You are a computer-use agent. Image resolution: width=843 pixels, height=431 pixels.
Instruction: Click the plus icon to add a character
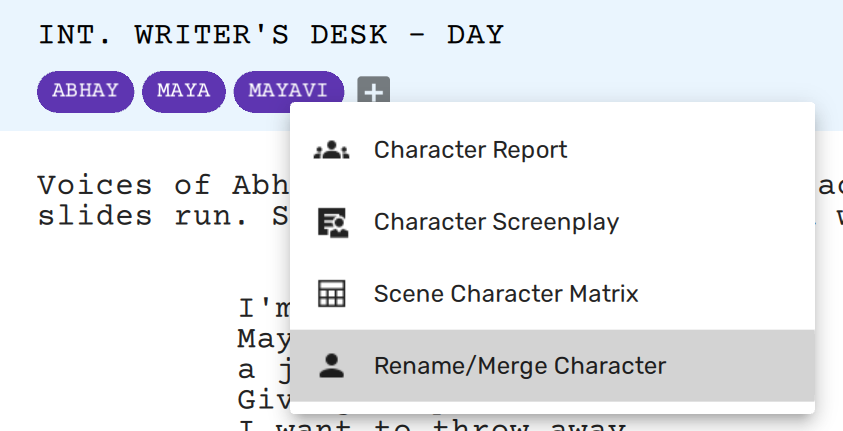[373, 92]
